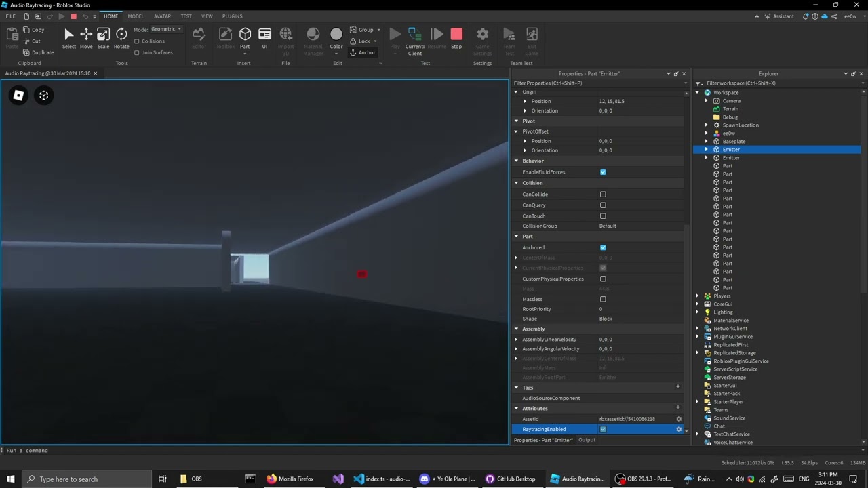Add a new attribute with the plus icon
The image size is (868, 488).
pos(677,407)
